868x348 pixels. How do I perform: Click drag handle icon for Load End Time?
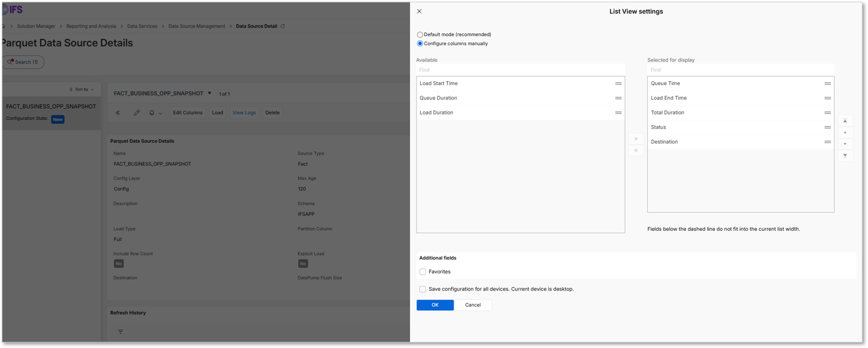coord(827,98)
